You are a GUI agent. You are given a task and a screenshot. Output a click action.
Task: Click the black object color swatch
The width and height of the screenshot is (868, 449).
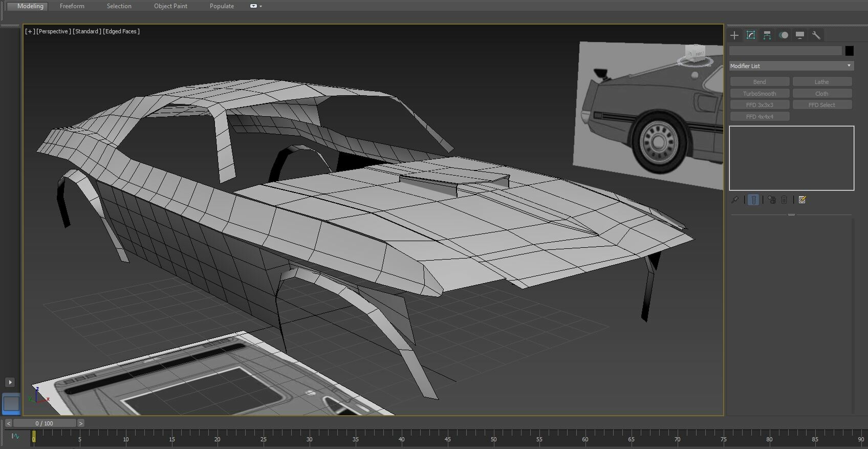tap(849, 51)
